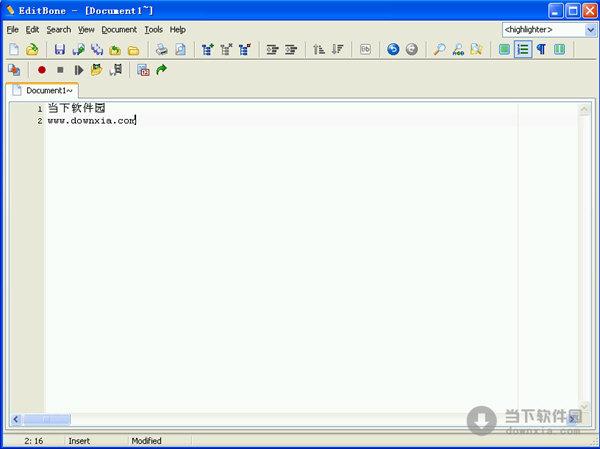Click the horizontal scrollbar thumb
This screenshot has width=600, height=449.
coord(46,419)
